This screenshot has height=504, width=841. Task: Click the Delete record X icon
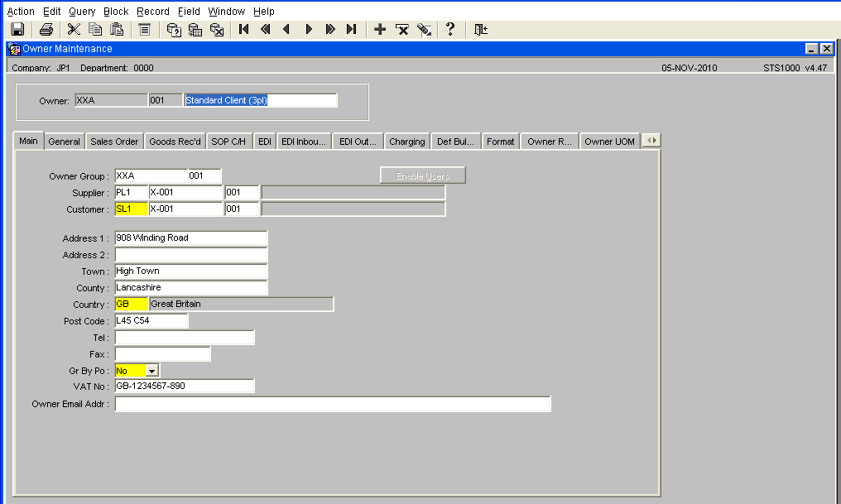(402, 30)
